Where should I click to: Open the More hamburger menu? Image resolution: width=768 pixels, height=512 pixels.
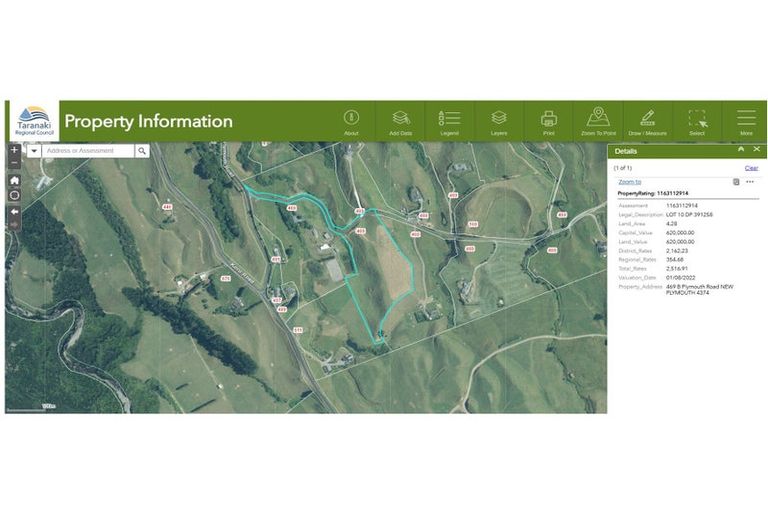[x=746, y=120]
